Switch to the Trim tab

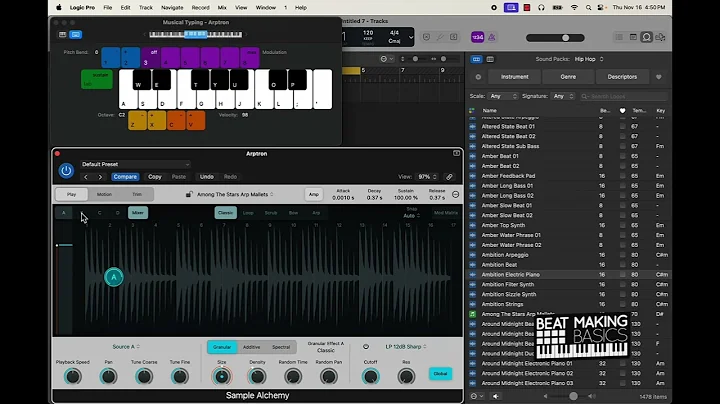coord(137,194)
